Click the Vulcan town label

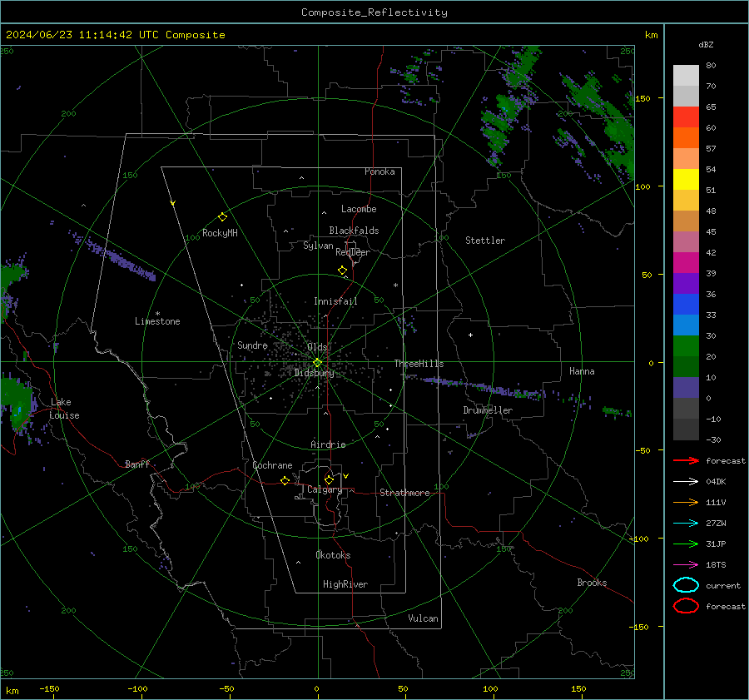pos(424,618)
